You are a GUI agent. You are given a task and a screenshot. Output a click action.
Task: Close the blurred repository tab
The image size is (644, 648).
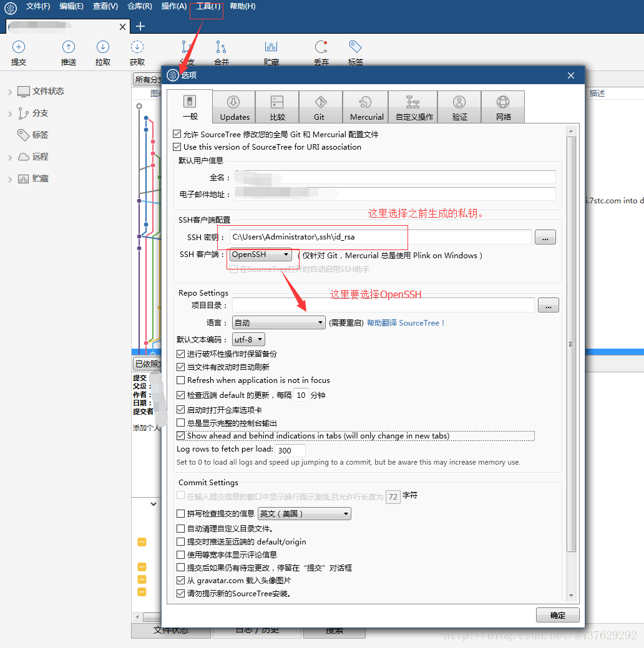click(x=122, y=27)
